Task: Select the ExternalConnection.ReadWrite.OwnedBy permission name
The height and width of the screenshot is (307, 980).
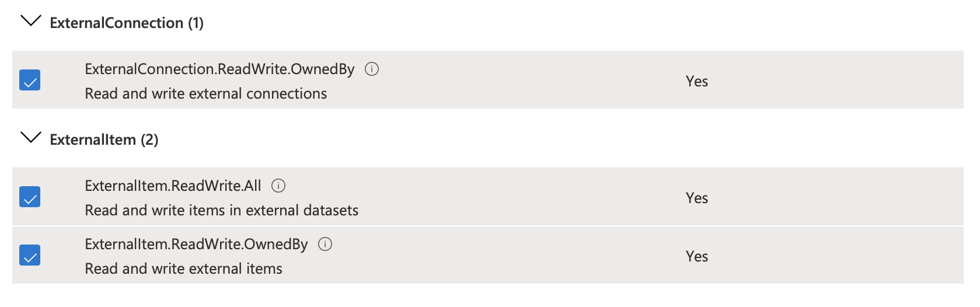Action: [219, 69]
